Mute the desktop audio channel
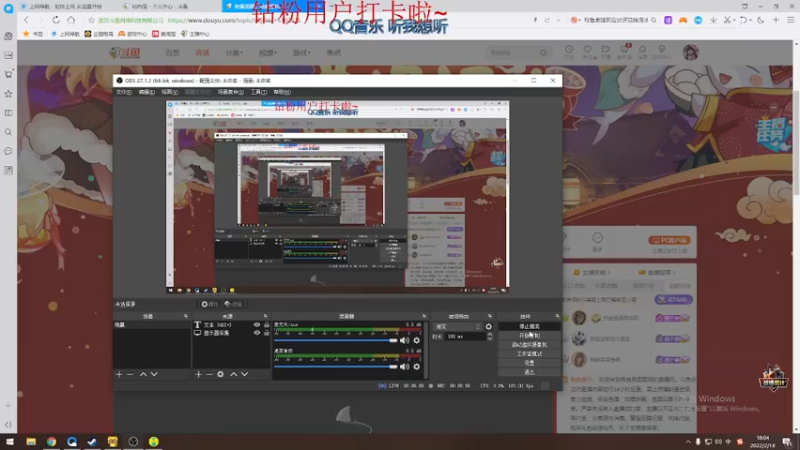The height and width of the screenshot is (450, 800). pos(405,366)
